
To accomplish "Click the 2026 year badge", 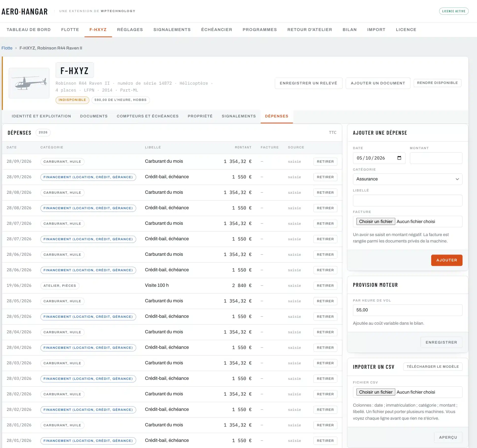I will coord(43,132).
